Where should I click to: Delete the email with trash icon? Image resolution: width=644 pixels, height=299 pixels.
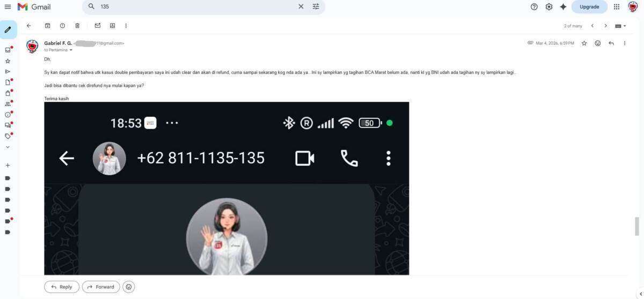[x=77, y=26]
